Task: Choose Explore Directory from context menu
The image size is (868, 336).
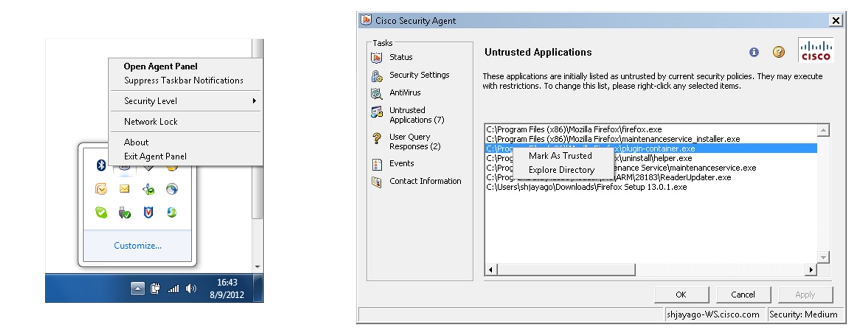Action: [x=562, y=170]
